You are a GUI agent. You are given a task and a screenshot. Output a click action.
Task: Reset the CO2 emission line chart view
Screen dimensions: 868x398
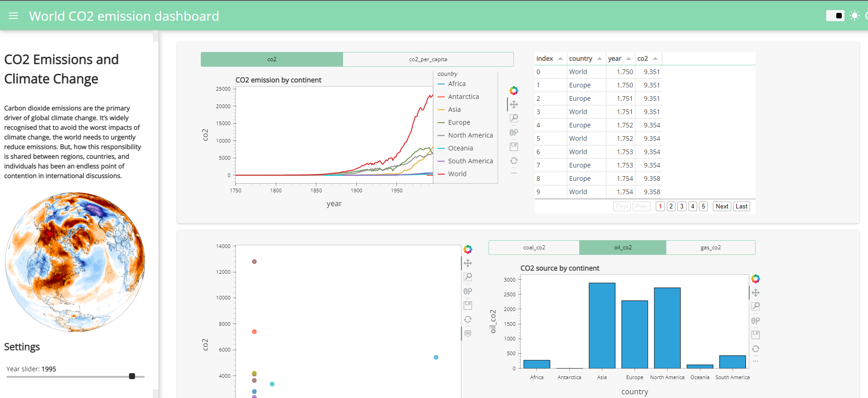[514, 161]
